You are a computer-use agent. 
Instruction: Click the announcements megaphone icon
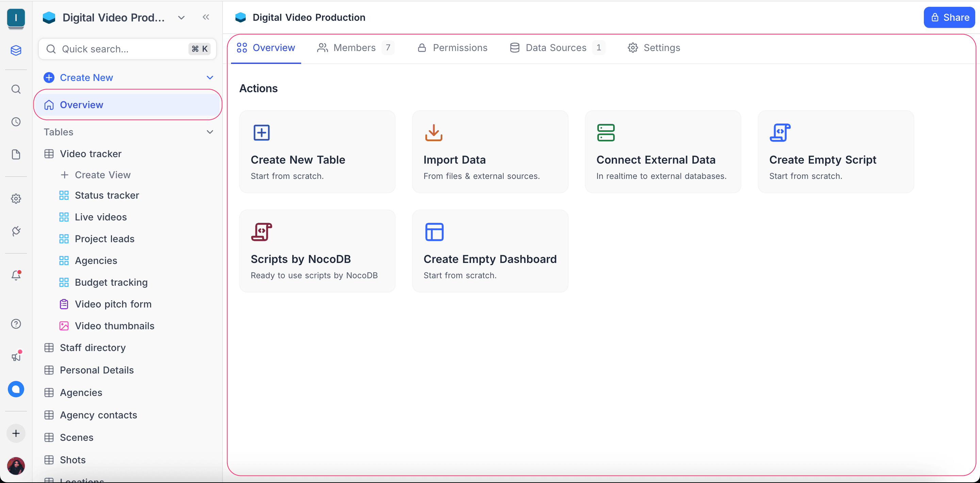pos(16,356)
